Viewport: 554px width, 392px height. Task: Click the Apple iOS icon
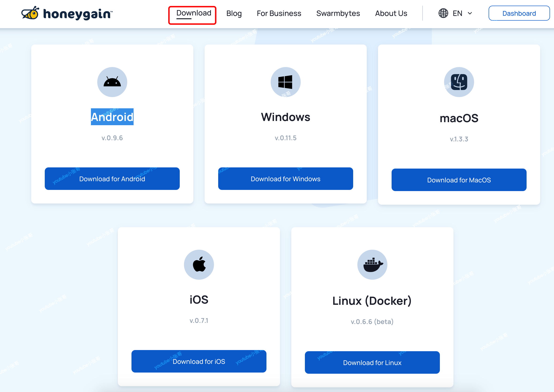[199, 264]
